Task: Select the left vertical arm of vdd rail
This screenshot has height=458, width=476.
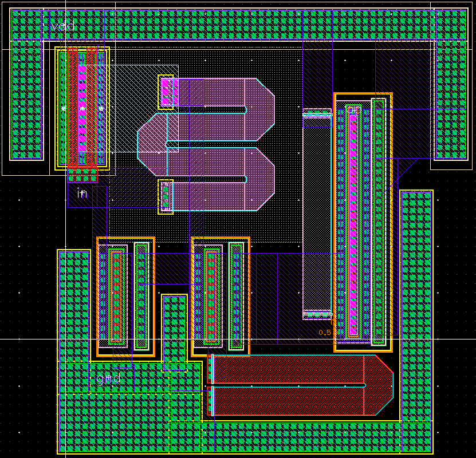Action: point(27,98)
